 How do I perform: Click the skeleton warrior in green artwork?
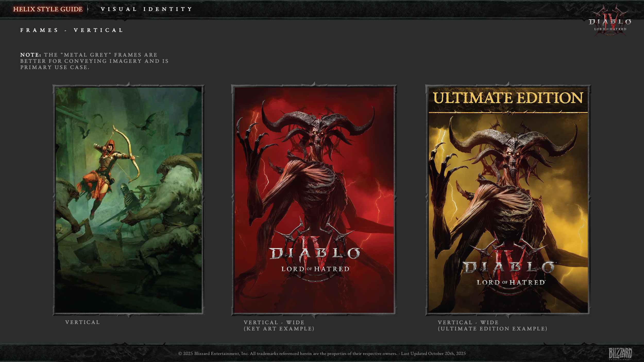pyautogui.click(x=128, y=197)
